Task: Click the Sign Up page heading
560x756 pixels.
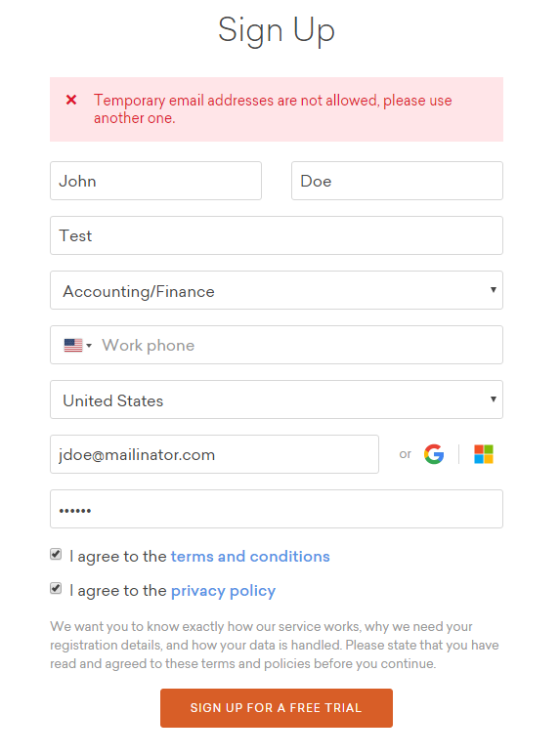Action: coord(277,30)
